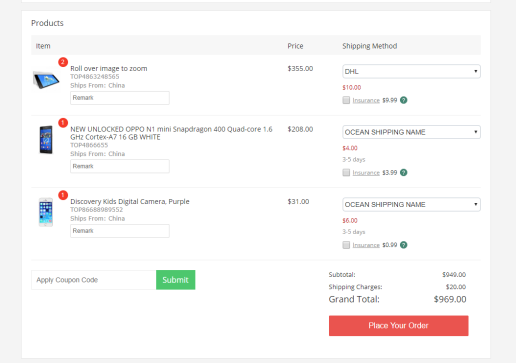Click the $208.00 price

pyautogui.click(x=300, y=129)
